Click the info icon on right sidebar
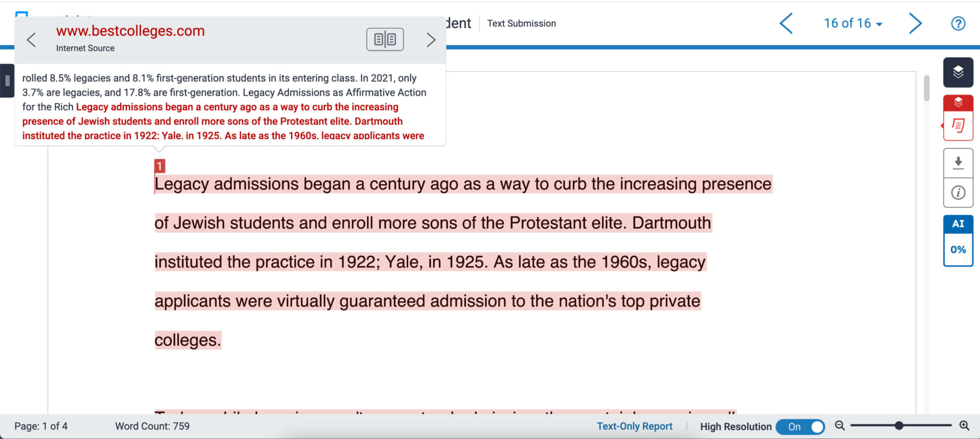Viewport: 980px width, 439px height. (x=958, y=192)
